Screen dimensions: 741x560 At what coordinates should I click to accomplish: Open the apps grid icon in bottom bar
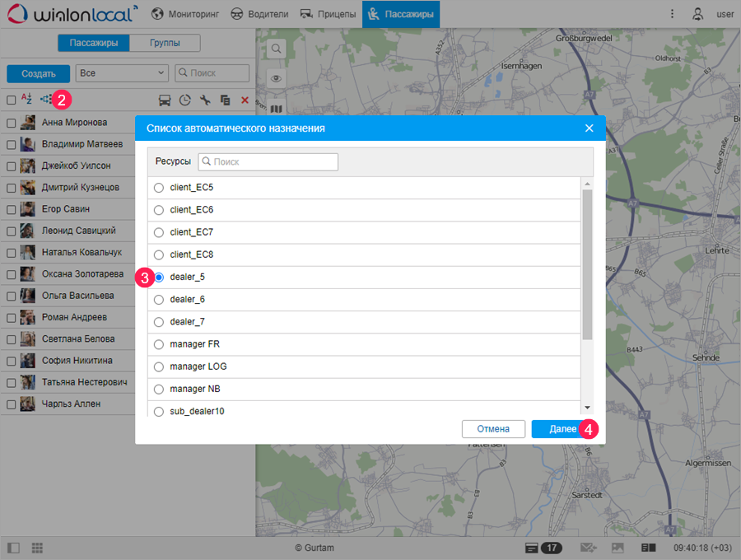click(x=37, y=548)
